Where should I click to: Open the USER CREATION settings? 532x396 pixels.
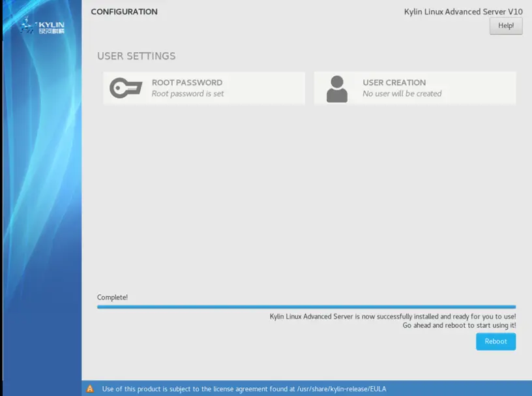point(415,88)
